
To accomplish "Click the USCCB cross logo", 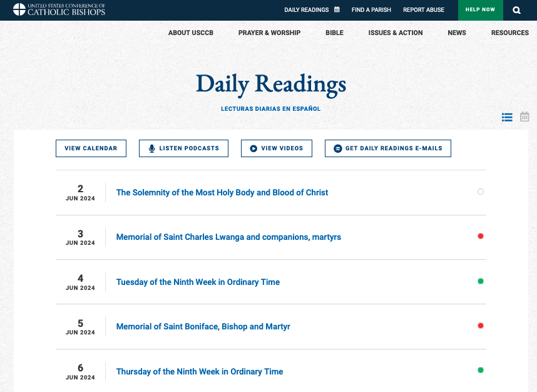I will click(19, 9).
